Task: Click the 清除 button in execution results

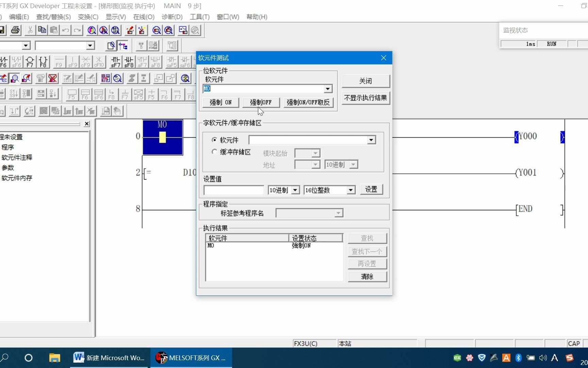Action: coord(367,277)
